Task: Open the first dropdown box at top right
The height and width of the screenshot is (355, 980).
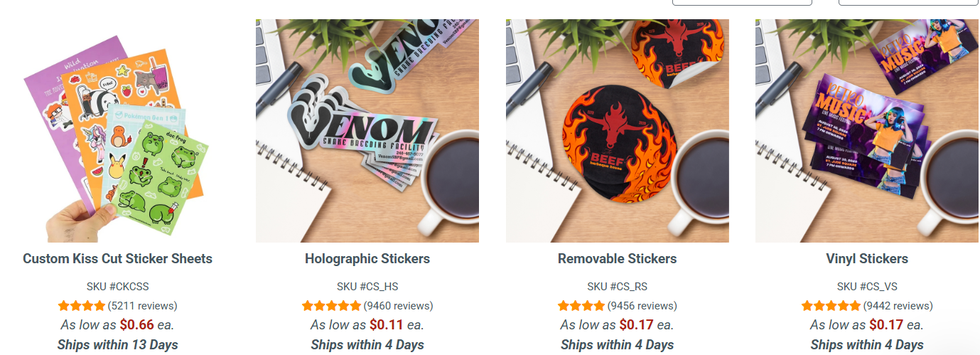Action: 742,2
